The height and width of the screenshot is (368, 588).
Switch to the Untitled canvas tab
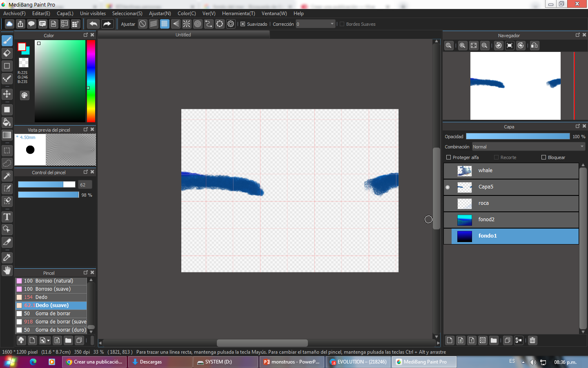[x=183, y=35]
